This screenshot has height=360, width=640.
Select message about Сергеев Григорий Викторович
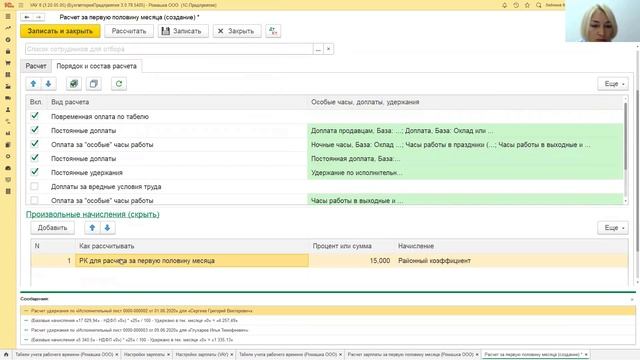(x=328, y=311)
